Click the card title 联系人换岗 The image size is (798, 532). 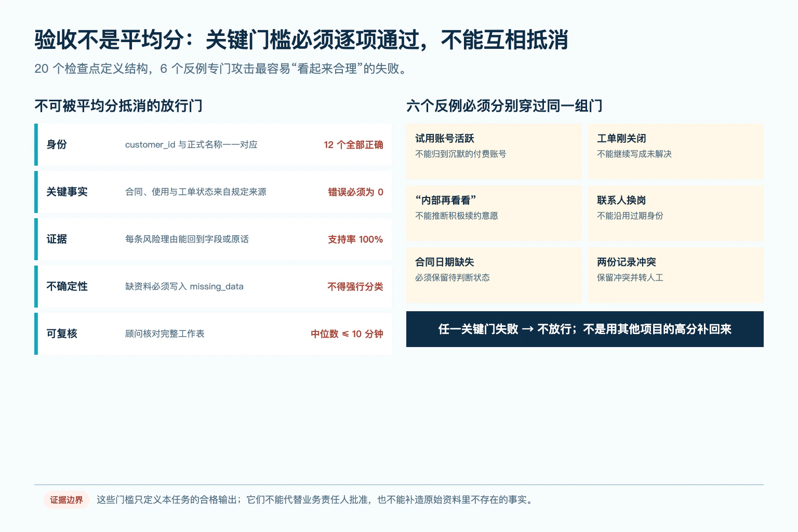[621, 200]
